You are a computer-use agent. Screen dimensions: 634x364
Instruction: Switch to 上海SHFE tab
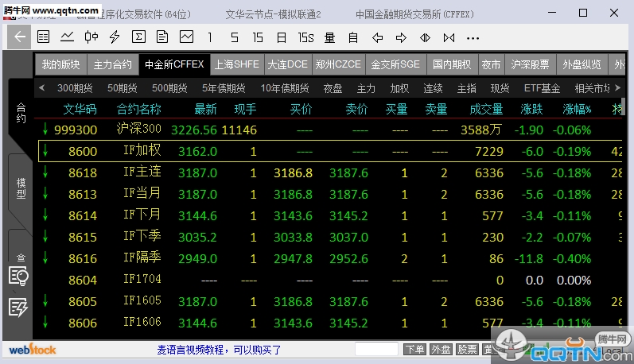click(236, 64)
